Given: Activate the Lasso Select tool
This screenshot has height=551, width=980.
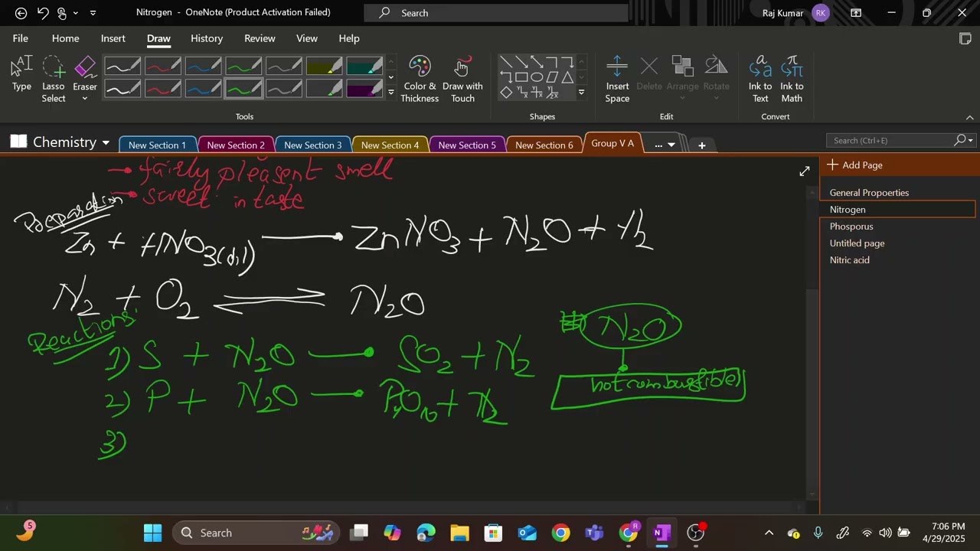Looking at the screenshot, I should pyautogui.click(x=54, y=80).
